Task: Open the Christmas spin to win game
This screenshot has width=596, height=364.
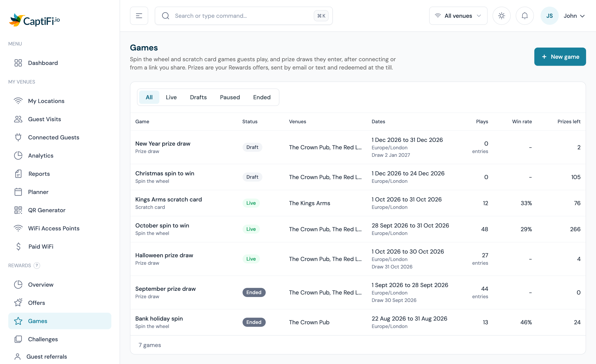Action: tap(165, 173)
